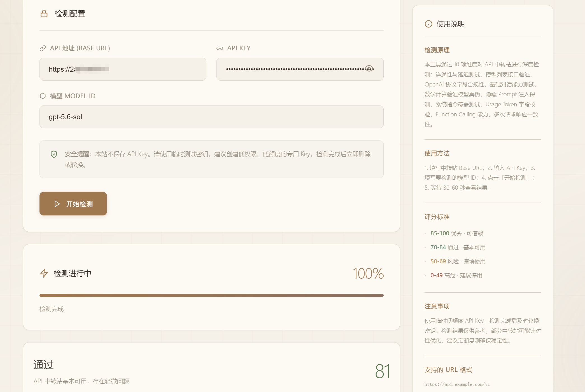The height and width of the screenshot is (392, 585).
Task: Click the example URL https://api.example.com/v1
Action: [457, 384]
